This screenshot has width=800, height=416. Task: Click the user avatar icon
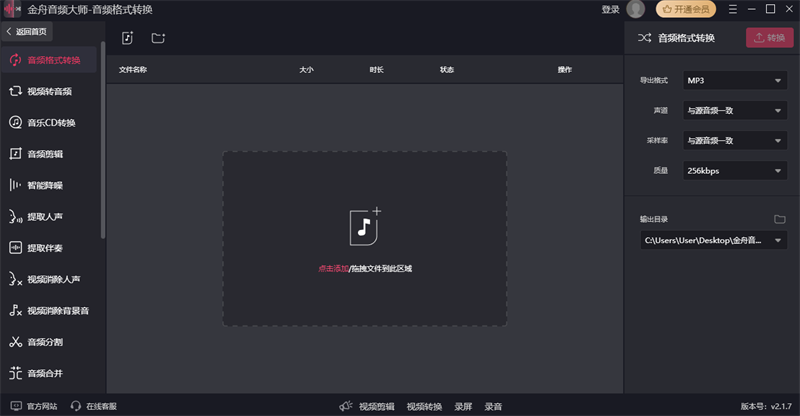[x=635, y=9]
